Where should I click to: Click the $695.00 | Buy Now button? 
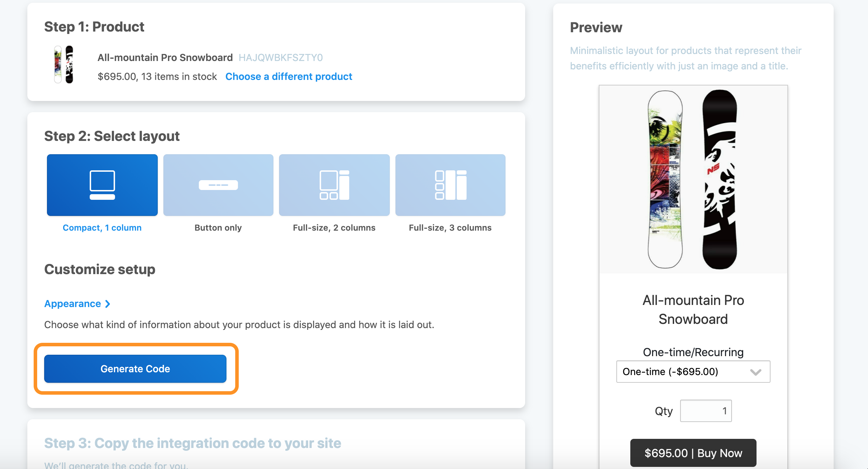[693, 453]
